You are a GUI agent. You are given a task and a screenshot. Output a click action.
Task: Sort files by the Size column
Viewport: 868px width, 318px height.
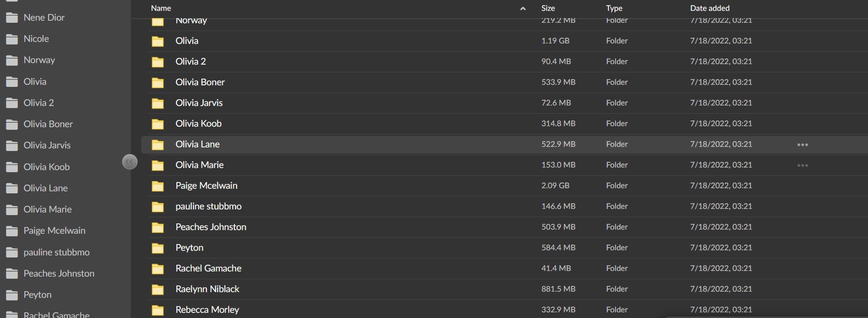click(548, 8)
